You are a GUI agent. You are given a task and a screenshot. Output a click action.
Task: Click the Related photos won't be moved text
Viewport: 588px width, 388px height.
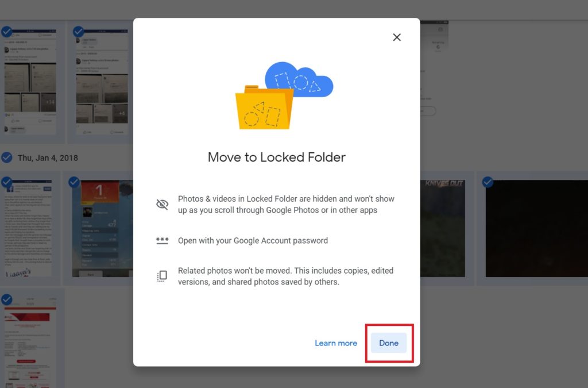click(286, 276)
